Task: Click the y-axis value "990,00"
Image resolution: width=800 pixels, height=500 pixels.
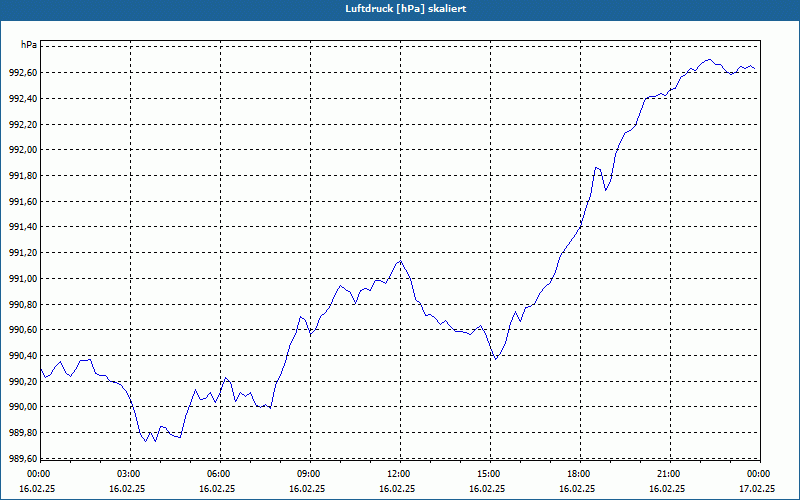Action: 23,407
